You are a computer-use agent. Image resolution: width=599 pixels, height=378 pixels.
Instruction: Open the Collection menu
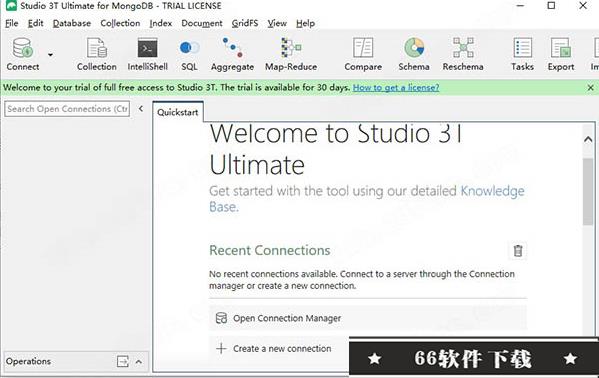pos(120,23)
